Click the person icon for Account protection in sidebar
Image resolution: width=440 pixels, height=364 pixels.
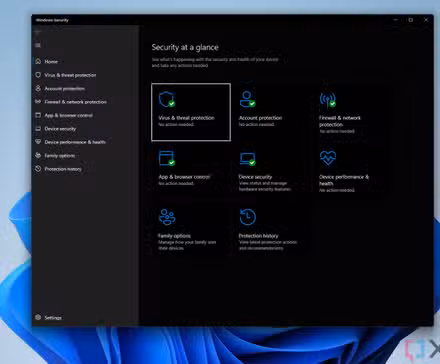38,88
